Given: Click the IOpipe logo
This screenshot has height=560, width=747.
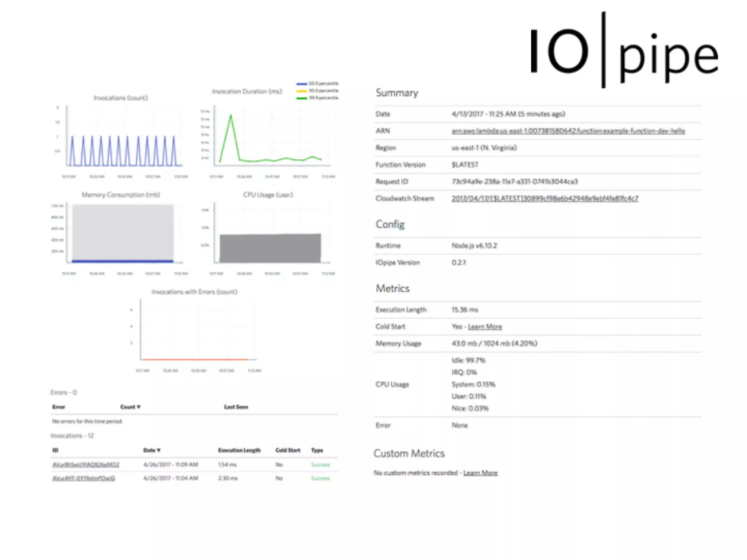Looking at the screenshot, I should click(x=624, y=51).
